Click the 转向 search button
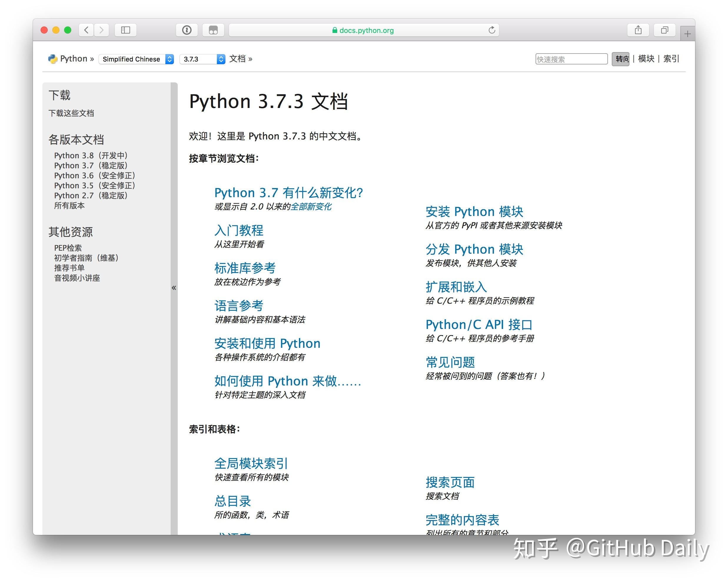The height and width of the screenshot is (582, 728). coord(621,59)
